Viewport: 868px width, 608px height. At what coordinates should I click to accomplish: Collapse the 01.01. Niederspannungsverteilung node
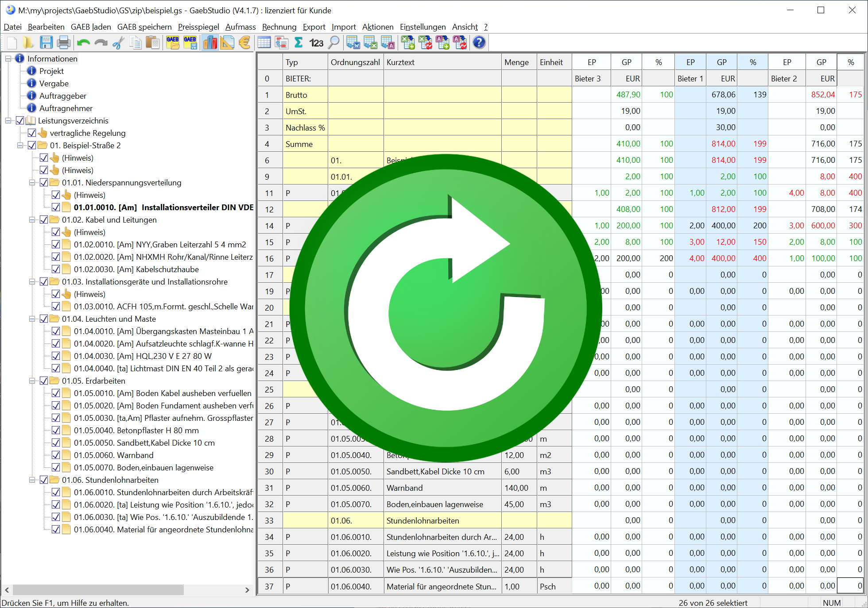click(x=32, y=182)
